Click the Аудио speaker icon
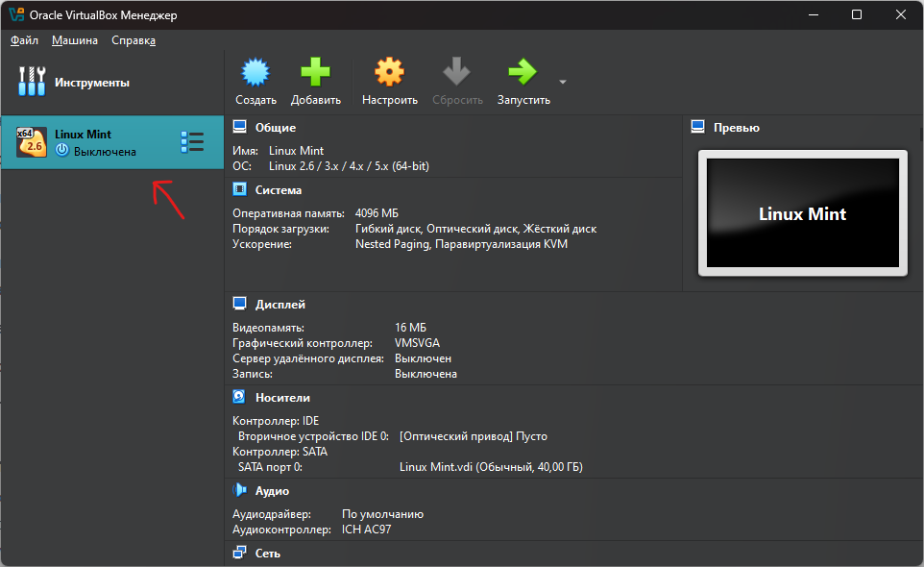Image resolution: width=924 pixels, height=567 pixels. pyautogui.click(x=240, y=490)
